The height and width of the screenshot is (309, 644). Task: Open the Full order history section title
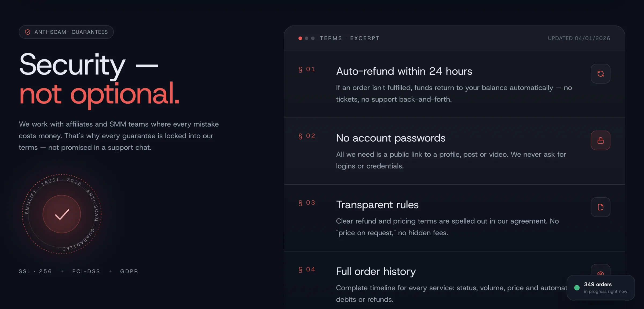(376, 271)
